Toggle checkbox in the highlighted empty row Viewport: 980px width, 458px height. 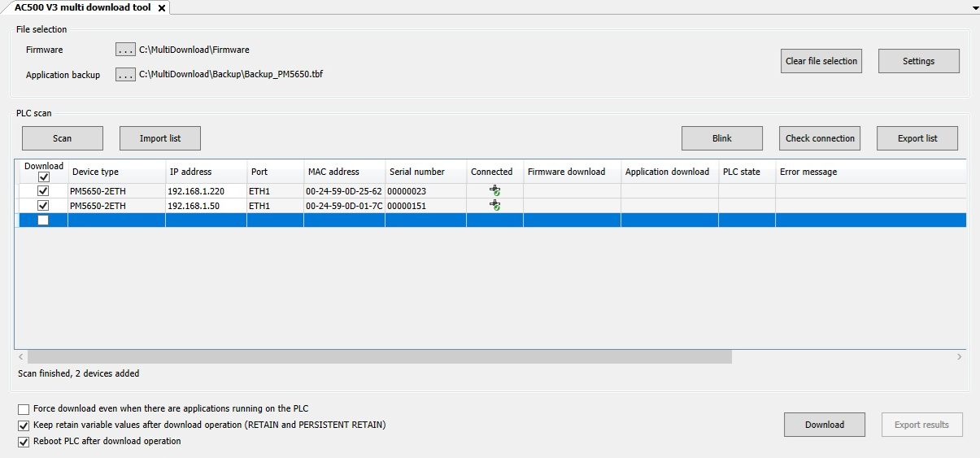point(43,220)
